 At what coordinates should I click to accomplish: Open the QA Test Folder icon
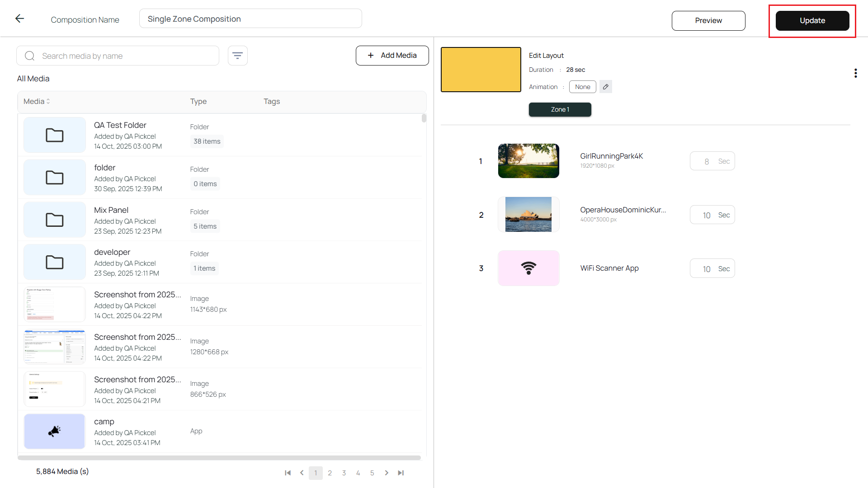[x=55, y=135]
